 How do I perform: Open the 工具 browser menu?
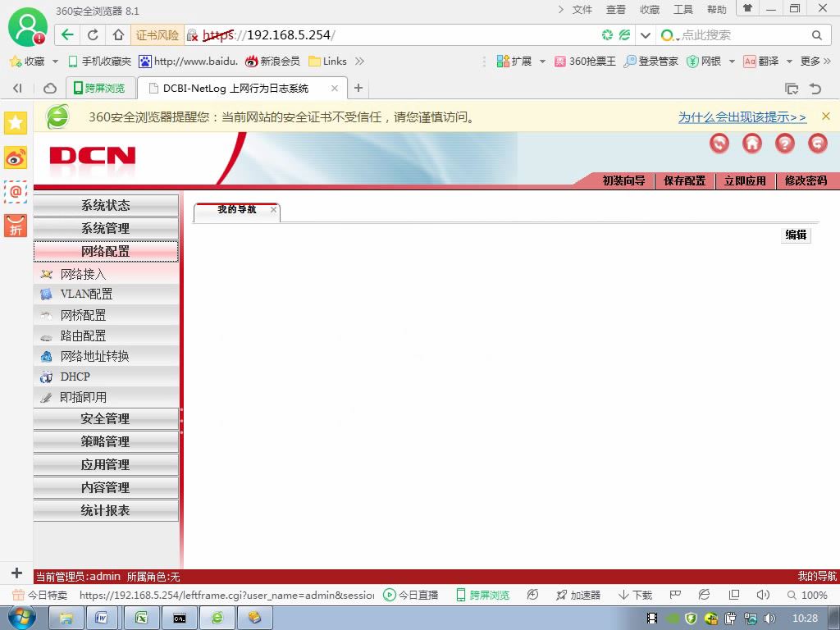(x=683, y=10)
